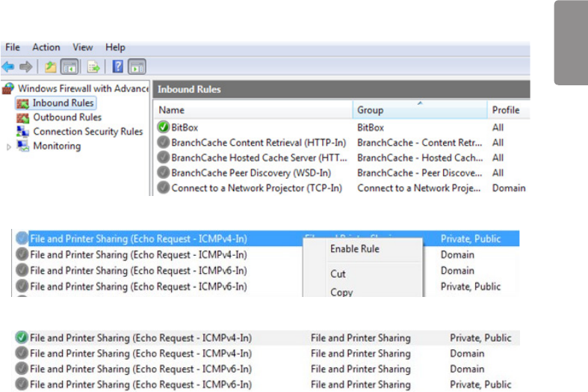This screenshot has height=392, width=588.
Task: Click the gray icon of BranchCache Peer Discovery
Action: [x=163, y=172]
